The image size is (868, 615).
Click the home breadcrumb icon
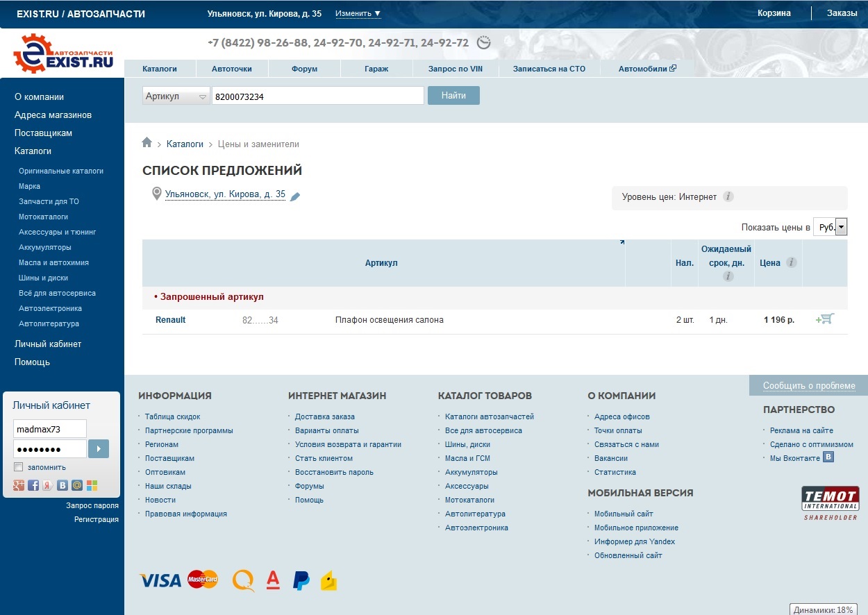point(147,143)
